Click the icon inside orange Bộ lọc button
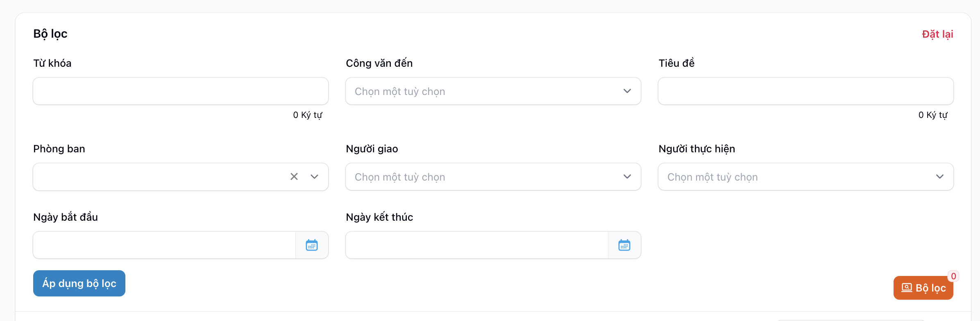Screen dimensions: 980x321 [907, 288]
